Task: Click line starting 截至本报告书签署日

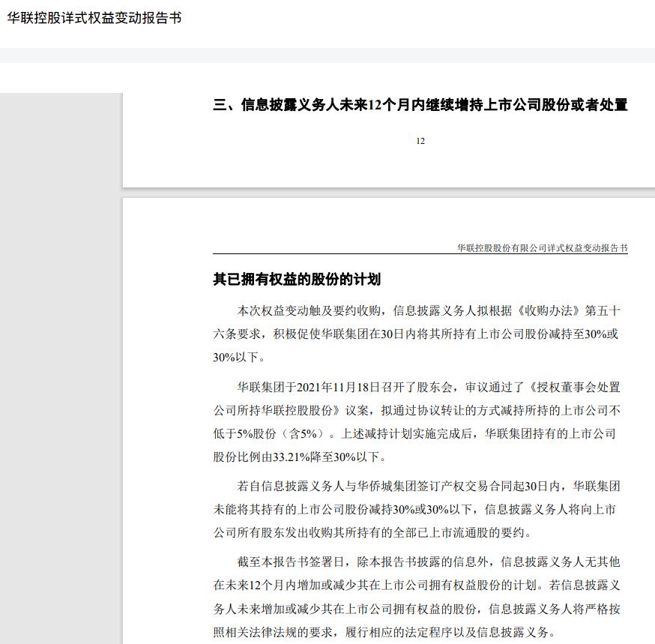Action: [429, 562]
